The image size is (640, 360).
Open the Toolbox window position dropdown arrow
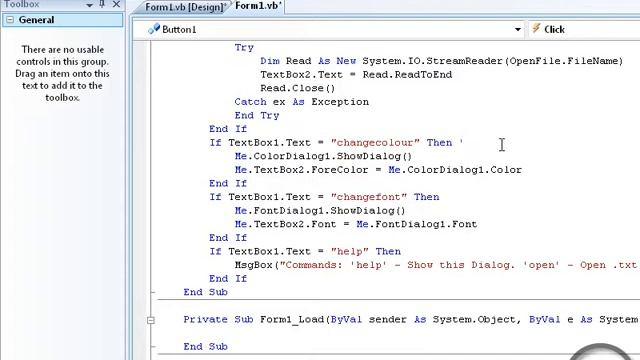[x=89, y=5]
